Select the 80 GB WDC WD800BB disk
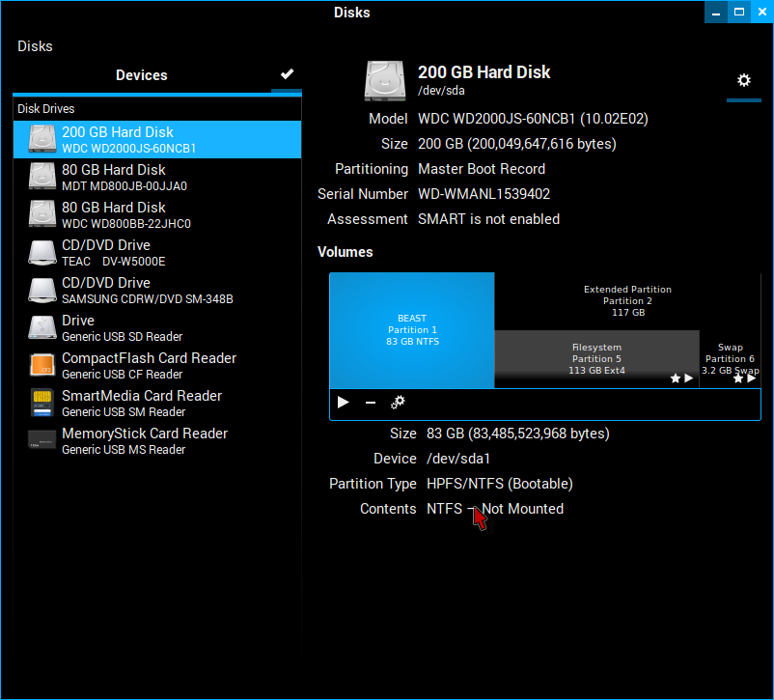This screenshot has height=700, width=774. point(157,215)
